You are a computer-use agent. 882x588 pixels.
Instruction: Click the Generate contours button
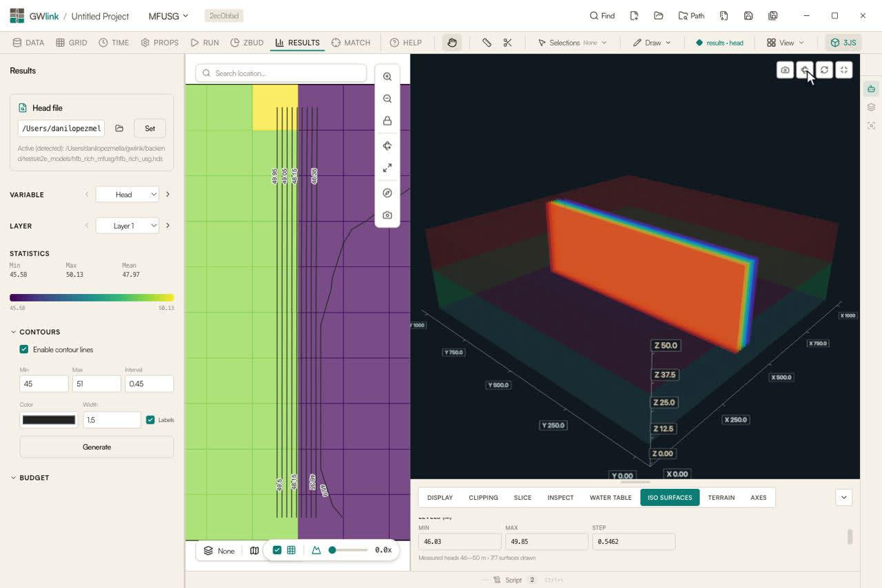point(96,447)
